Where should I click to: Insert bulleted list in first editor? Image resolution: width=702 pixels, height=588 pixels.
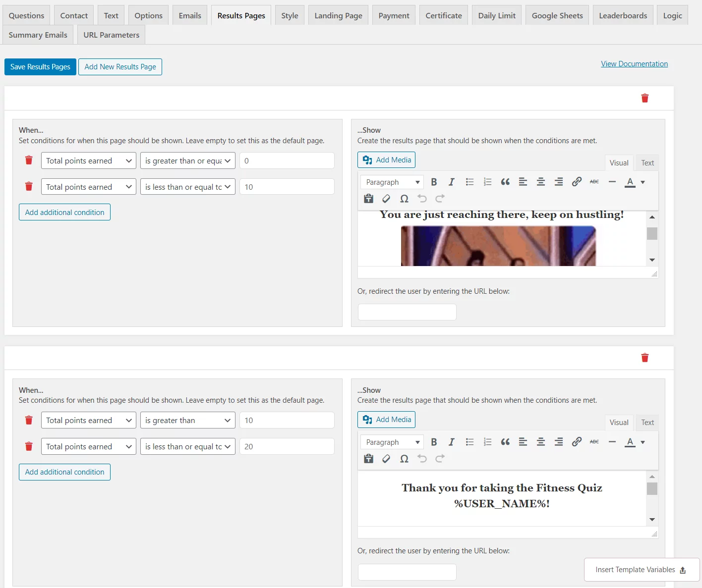(x=469, y=182)
